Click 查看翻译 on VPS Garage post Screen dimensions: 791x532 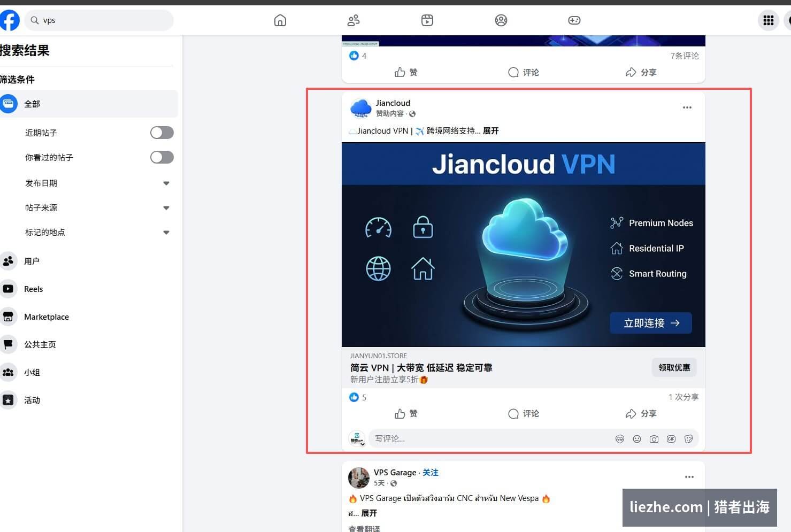[x=364, y=528]
